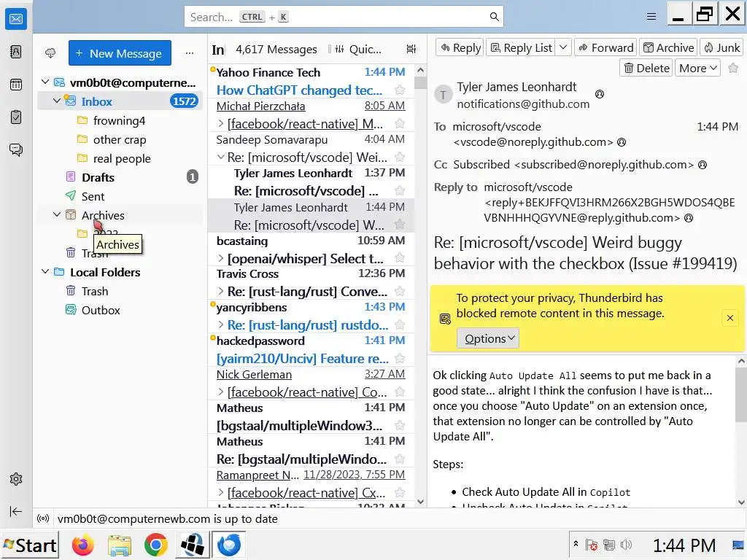
Task: Click Thunderbird taskbar button
Action: point(228,545)
